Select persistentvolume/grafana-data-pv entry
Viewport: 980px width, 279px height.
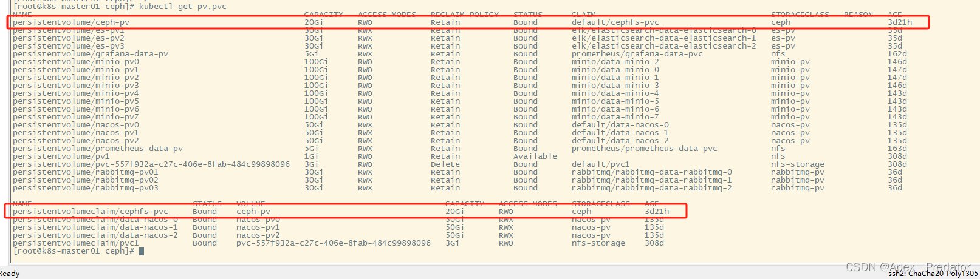point(91,54)
